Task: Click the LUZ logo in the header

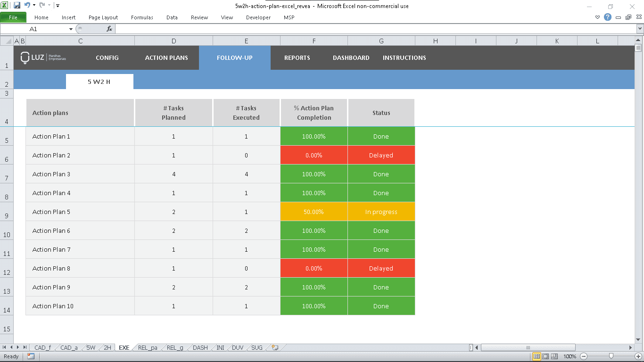Action: pos(43,58)
